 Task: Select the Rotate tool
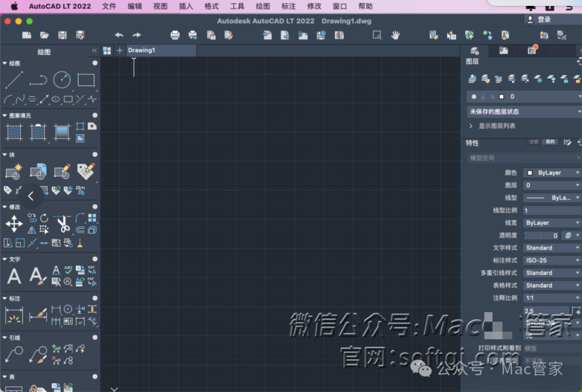(x=44, y=218)
